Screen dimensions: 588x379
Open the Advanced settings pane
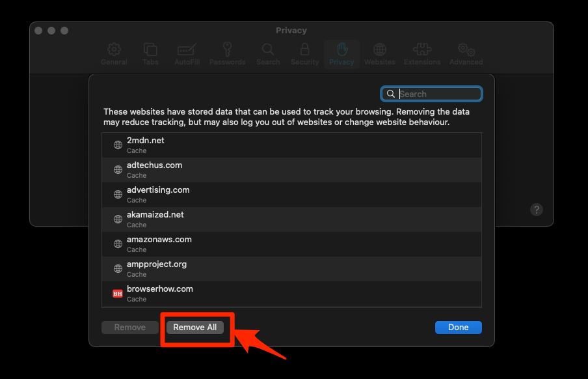pyautogui.click(x=466, y=53)
